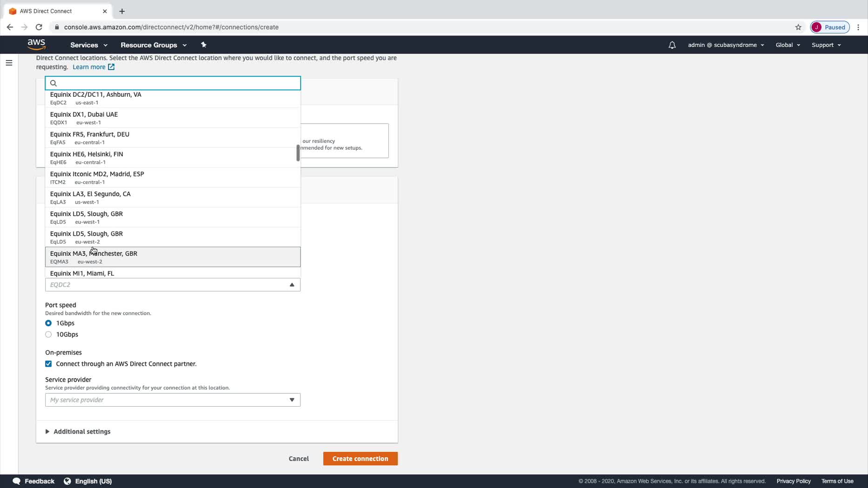
Task: Choose Equinix MA3, Manchester, GBR location
Action: coord(173,257)
